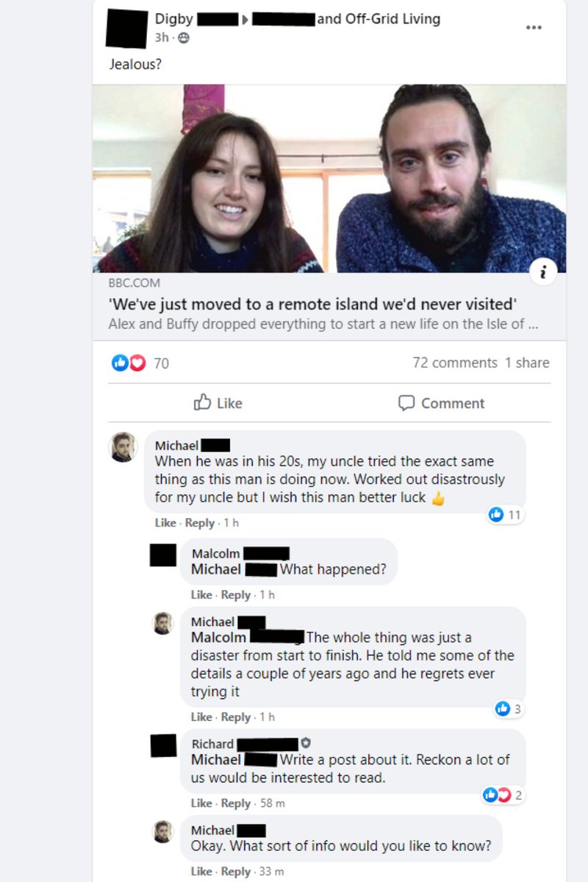View the 11 likes on Michael's comment
588x882 pixels.
506,514
